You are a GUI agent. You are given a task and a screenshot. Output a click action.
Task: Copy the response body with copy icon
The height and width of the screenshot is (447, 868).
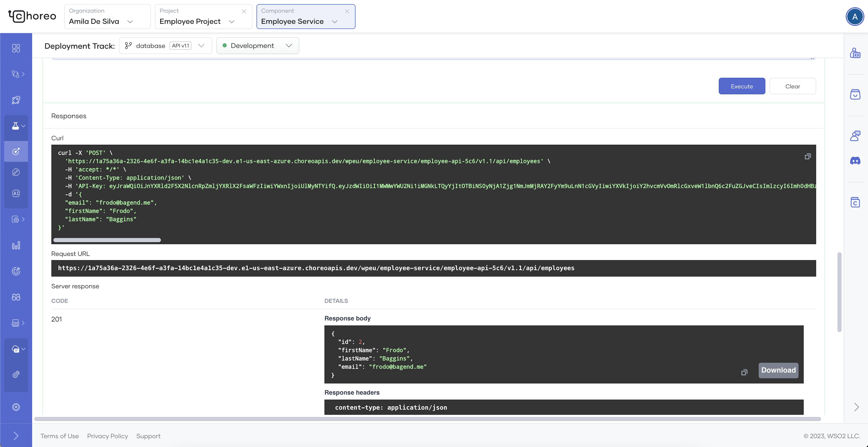pos(744,372)
